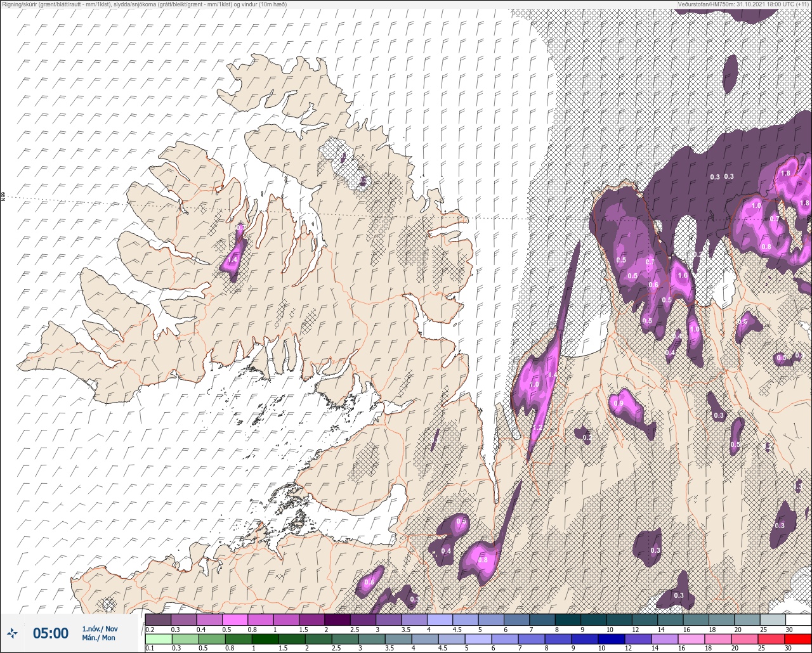Click the '0.9' snowfall value on map
Screen dimensions: 812x653
coord(619,403)
